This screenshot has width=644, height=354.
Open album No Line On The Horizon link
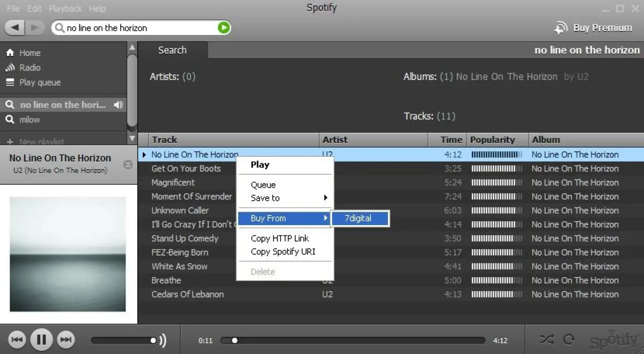[507, 77]
